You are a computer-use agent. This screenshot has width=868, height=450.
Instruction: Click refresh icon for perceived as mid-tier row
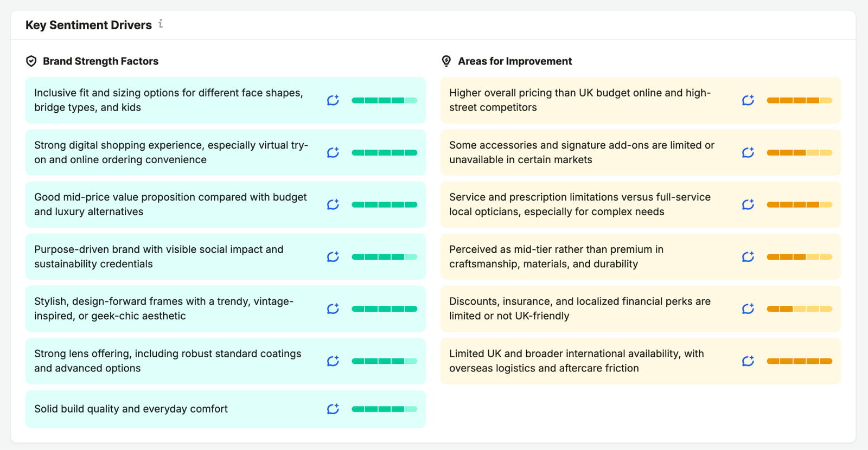(x=748, y=256)
